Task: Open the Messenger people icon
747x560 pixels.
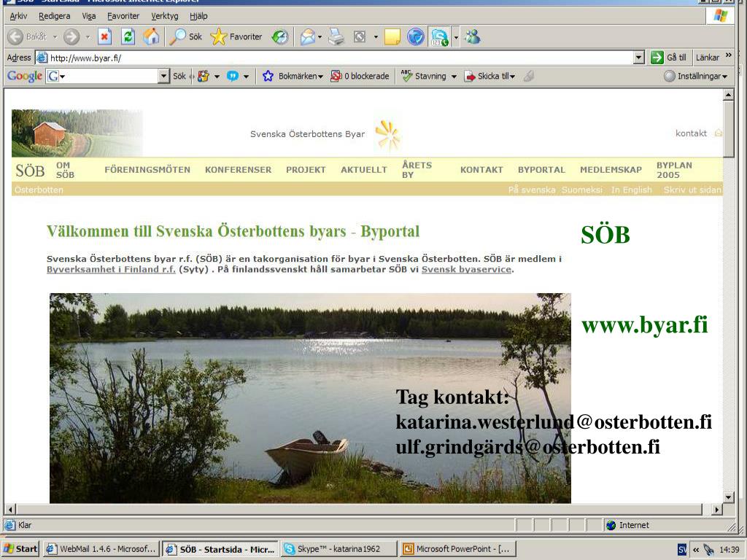Action: [473, 36]
